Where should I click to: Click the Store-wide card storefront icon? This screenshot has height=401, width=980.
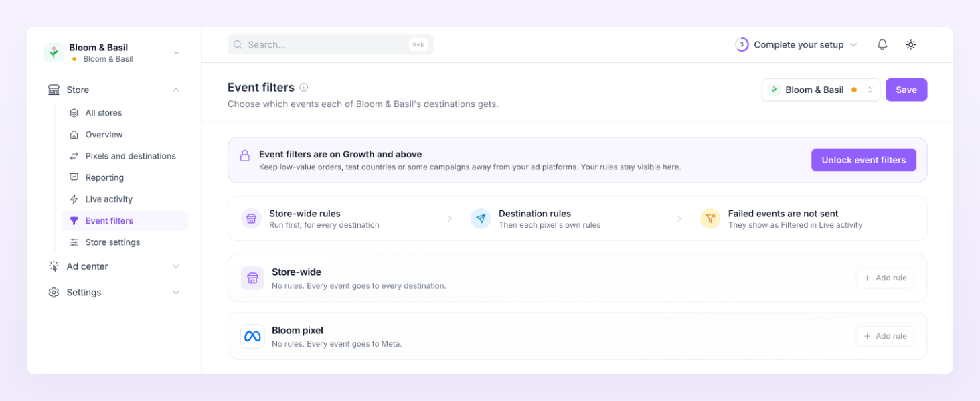click(252, 278)
